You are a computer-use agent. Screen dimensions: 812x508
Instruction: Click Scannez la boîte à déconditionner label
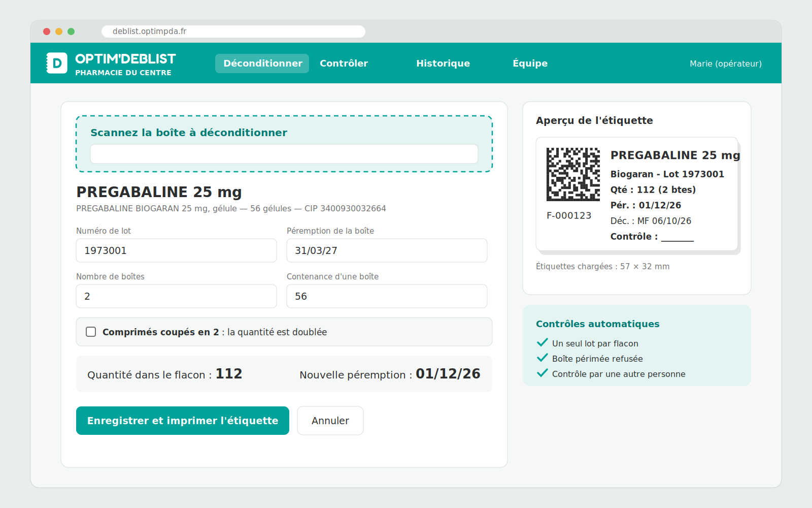tap(189, 133)
